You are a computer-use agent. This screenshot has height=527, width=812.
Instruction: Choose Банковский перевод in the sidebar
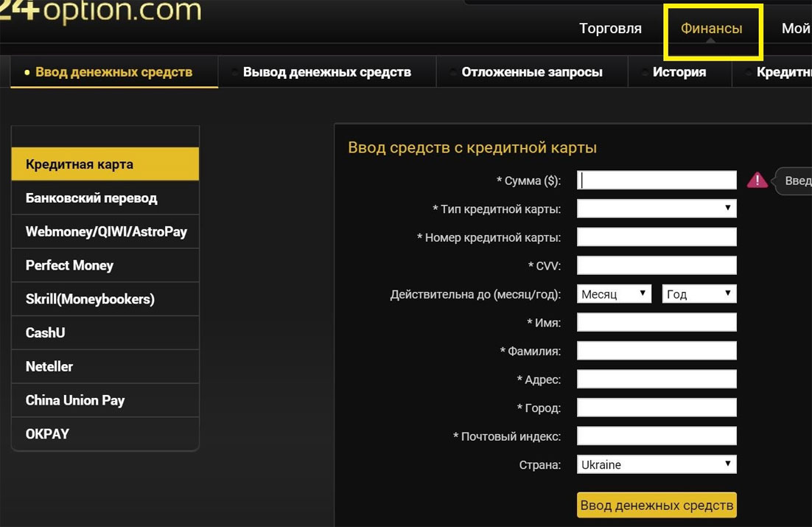pos(105,198)
